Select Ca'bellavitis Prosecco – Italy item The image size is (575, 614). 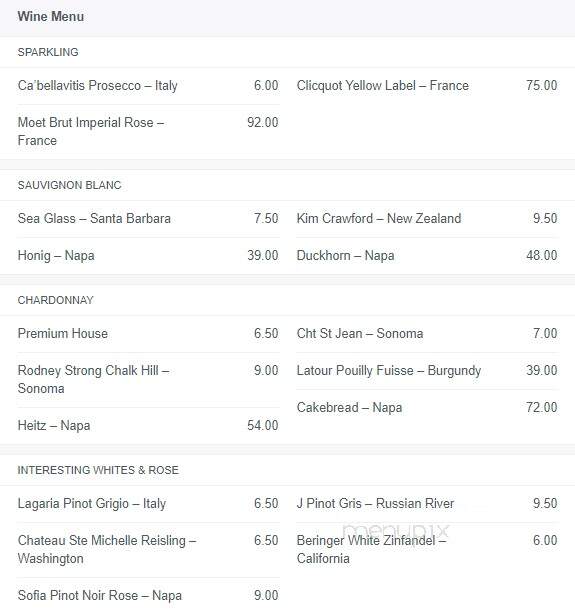98,86
